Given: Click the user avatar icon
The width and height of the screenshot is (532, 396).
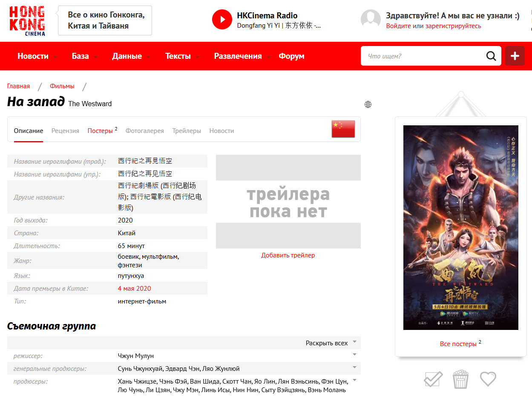Looking at the screenshot, I should click(x=371, y=20).
